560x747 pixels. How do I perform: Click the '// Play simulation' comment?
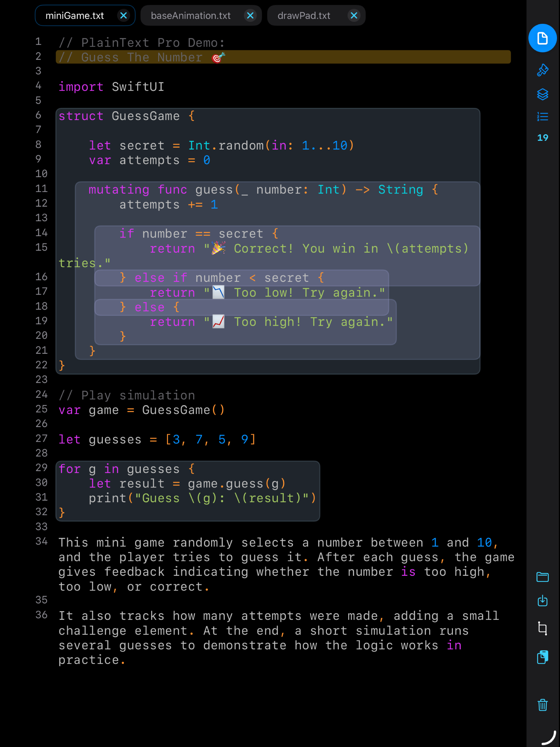127,395
